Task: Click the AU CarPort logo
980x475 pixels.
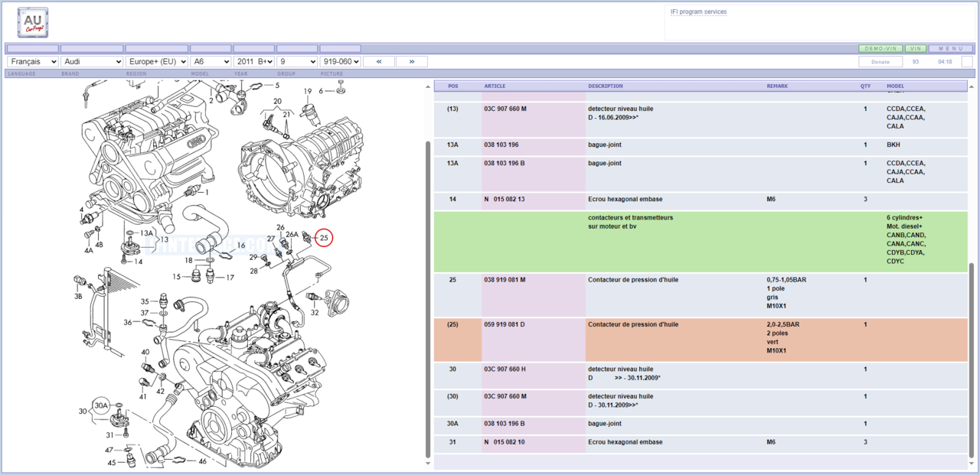Action: tap(32, 22)
